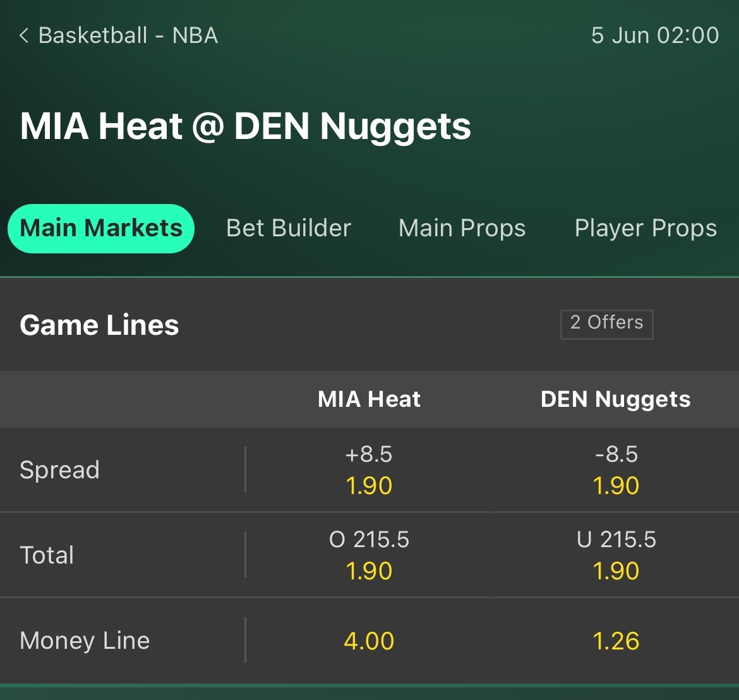Tap the Spread row label
This screenshot has width=739, height=700.
point(59,470)
